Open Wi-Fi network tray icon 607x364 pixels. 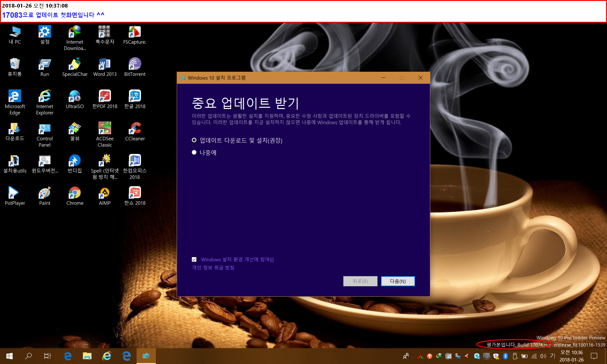pos(534,356)
